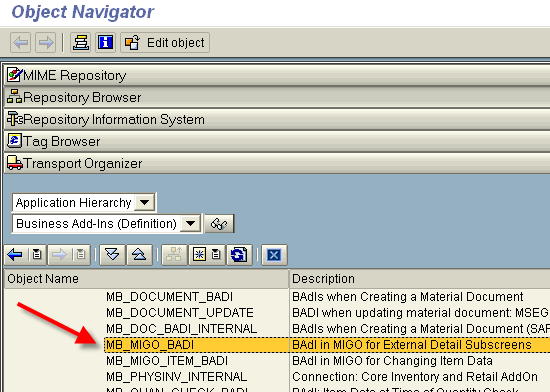Open the object list display icon
The image size is (550, 392).
[81, 43]
